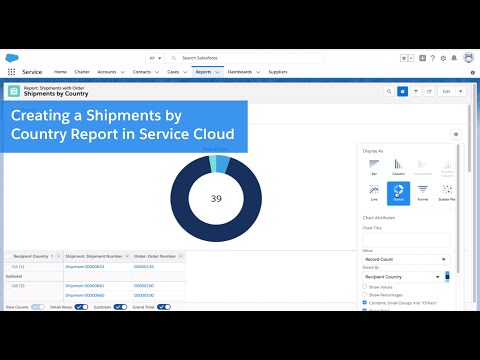Click the Salesforce cloud logo
The height and width of the screenshot is (360, 480).
12,58
